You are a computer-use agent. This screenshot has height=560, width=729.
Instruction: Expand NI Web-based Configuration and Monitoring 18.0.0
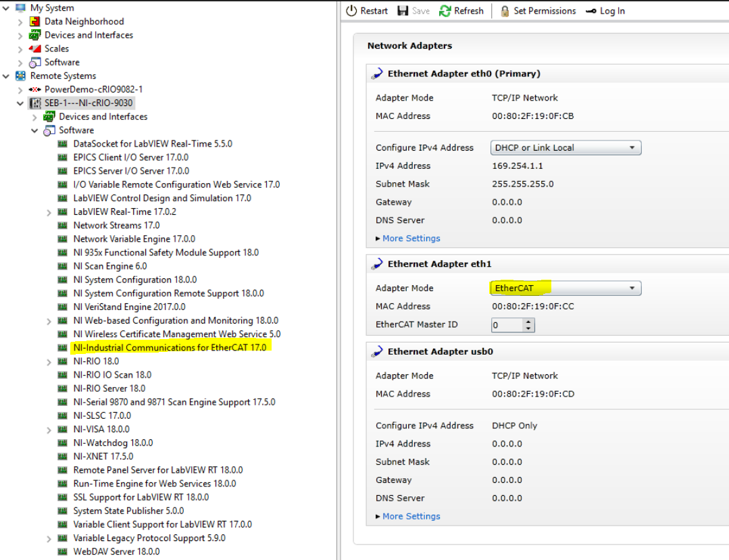click(x=49, y=321)
